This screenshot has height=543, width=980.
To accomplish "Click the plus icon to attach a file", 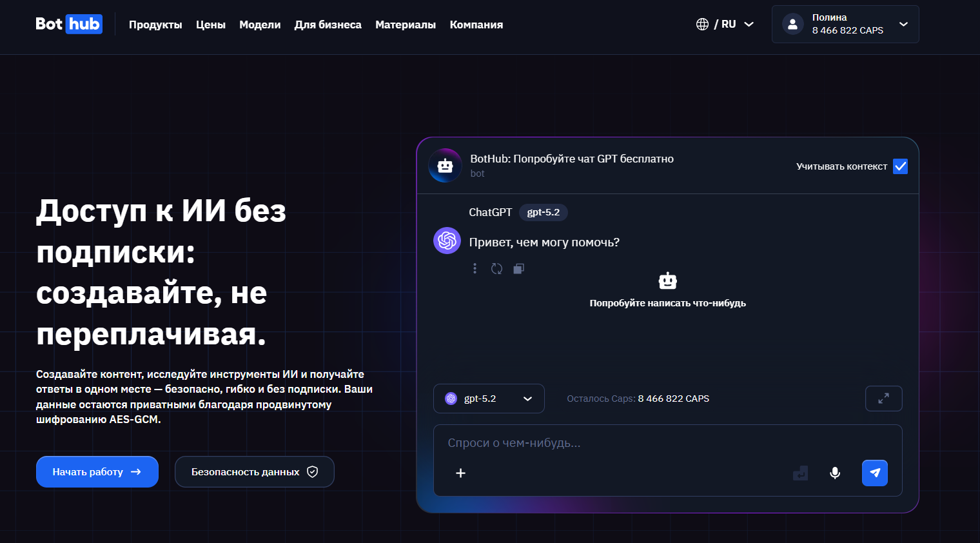I will coord(460,473).
